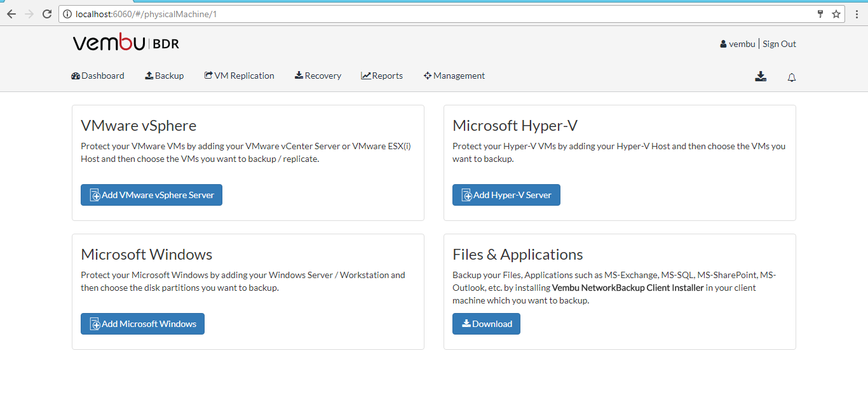
Task: Open the saved password key icon
Action: (x=820, y=14)
